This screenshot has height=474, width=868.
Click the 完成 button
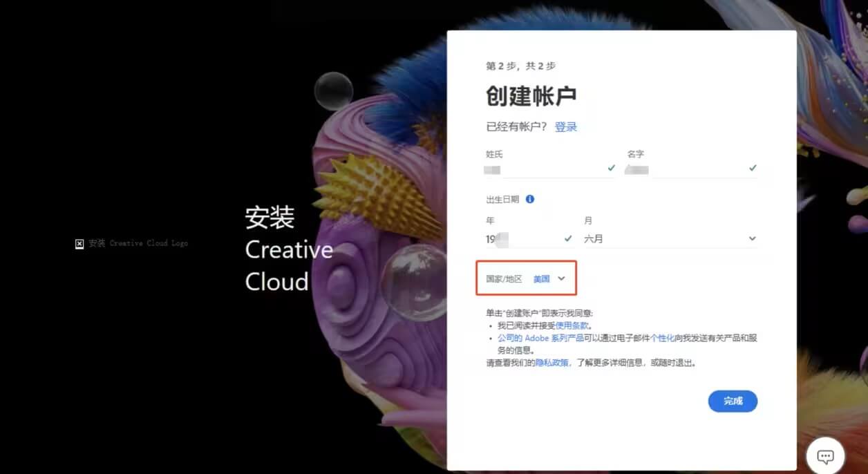click(733, 401)
